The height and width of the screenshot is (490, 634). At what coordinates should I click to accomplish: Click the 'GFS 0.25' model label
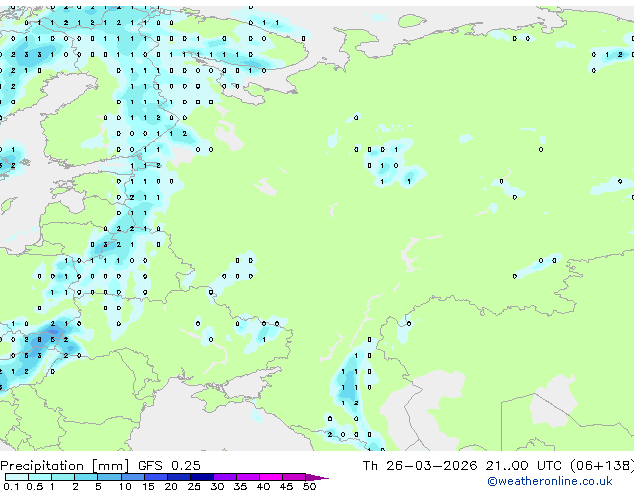click(x=169, y=466)
